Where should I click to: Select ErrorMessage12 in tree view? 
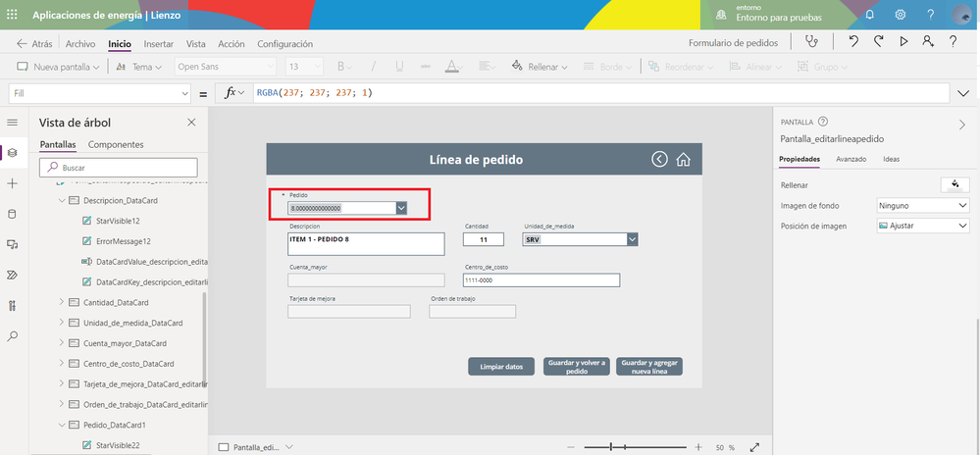124,241
